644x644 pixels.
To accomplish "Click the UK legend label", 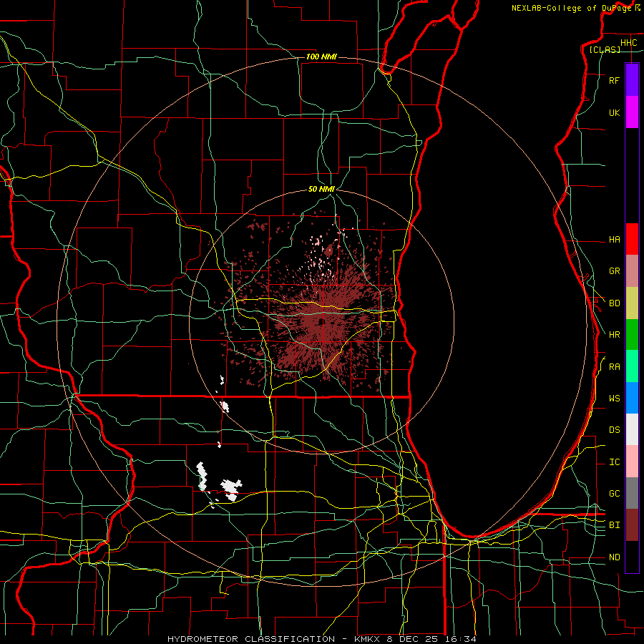I will 614,112.
